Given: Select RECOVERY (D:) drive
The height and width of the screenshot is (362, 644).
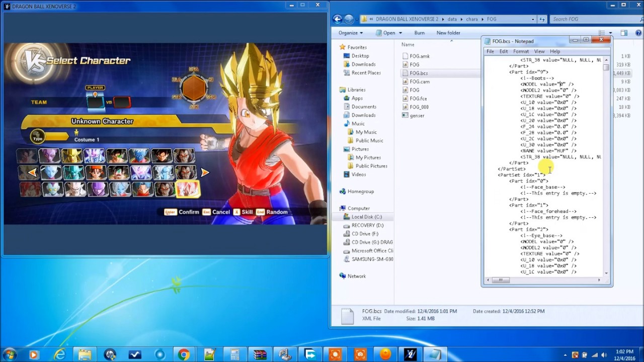Looking at the screenshot, I should point(367,225).
